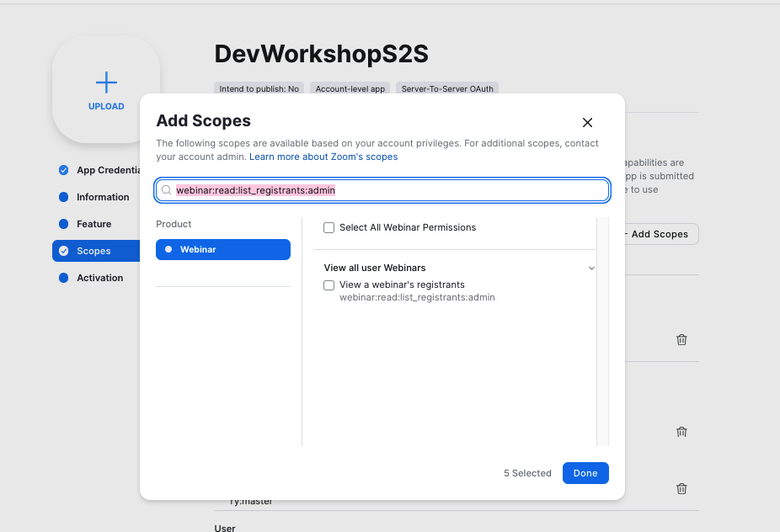Click the Product column label
Viewport: 780px width, 532px height.
click(x=174, y=224)
